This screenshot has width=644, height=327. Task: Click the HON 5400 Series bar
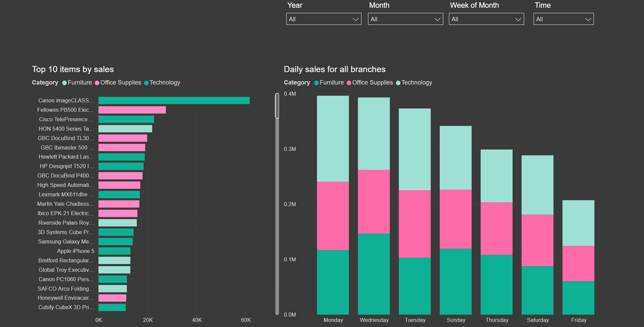click(x=125, y=129)
